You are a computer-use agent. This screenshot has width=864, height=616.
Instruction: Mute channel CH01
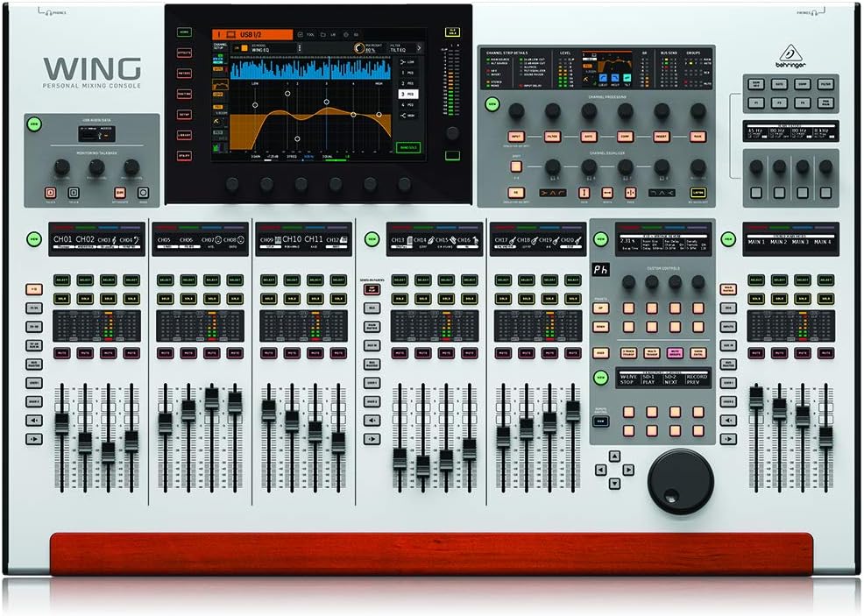point(62,354)
